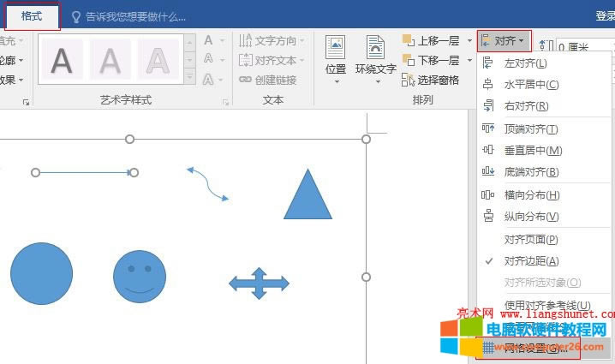The width and height of the screenshot is (615, 364).
Task: Click the 创建链接 button
Action: click(268, 80)
